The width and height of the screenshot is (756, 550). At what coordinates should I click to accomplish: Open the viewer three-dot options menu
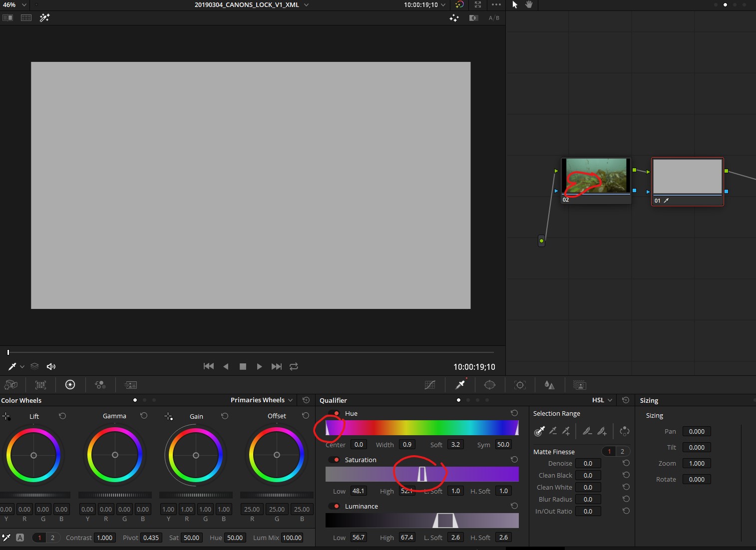click(496, 4)
